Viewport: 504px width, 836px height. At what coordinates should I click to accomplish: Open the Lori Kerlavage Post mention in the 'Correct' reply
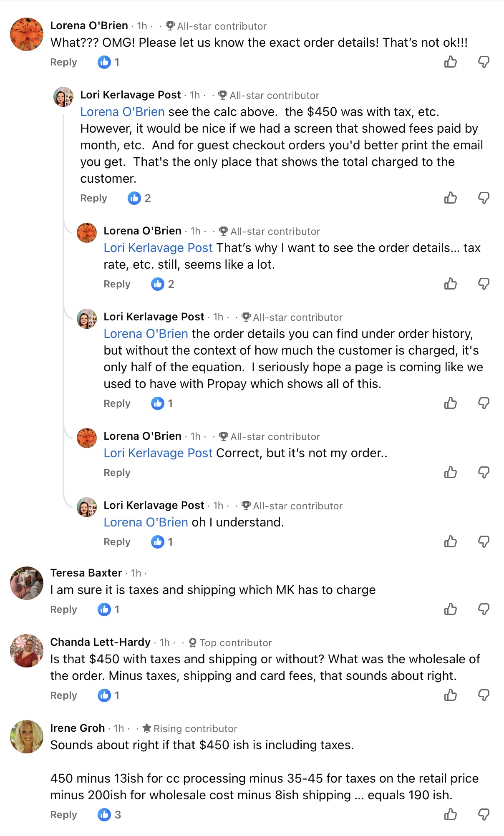pyautogui.click(x=158, y=453)
